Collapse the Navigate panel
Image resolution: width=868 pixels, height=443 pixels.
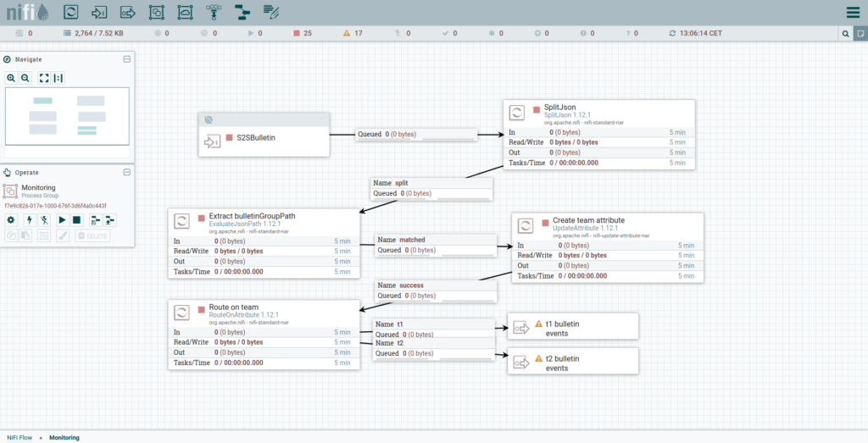coord(127,59)
